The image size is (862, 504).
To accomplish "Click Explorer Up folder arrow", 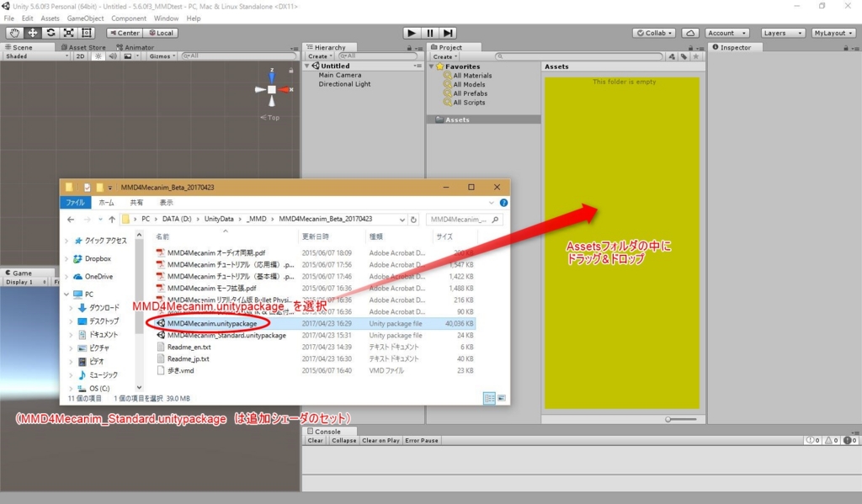I will (x=112, y=220).
